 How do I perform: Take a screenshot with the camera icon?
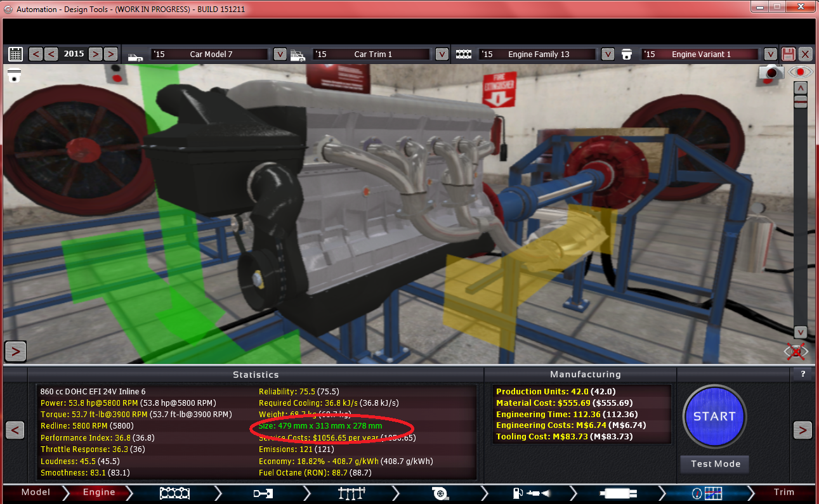pos(771,73)
